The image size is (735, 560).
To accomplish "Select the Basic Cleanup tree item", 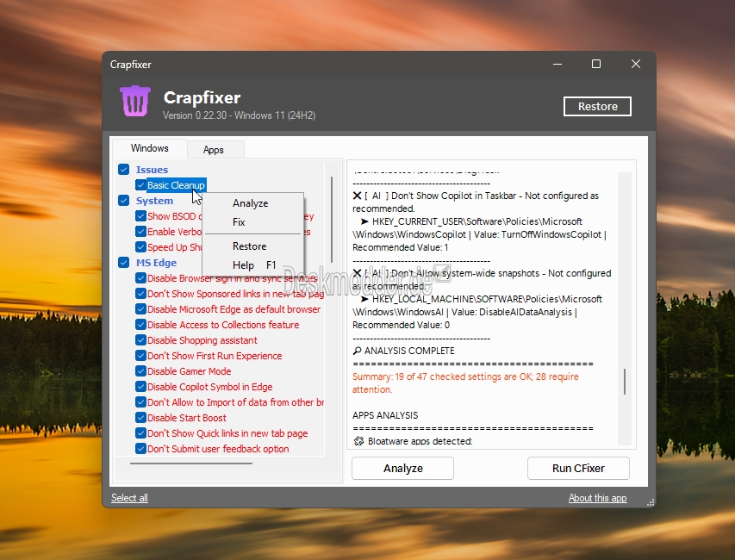I will tap(177, 185).
